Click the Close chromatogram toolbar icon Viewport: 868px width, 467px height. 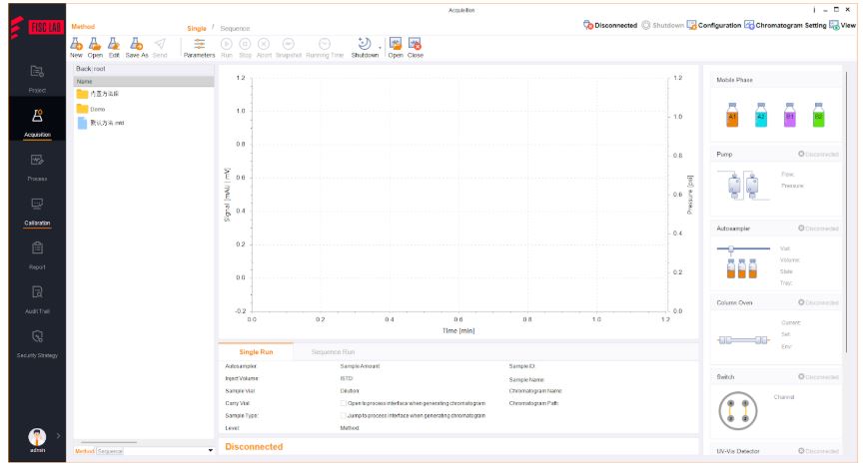point(415,45)
